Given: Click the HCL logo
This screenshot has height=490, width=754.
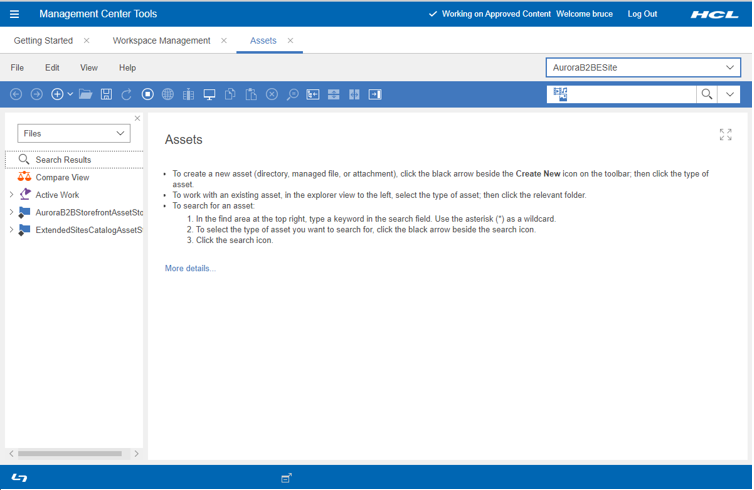Looking at the screenshot, I should 715,14.
